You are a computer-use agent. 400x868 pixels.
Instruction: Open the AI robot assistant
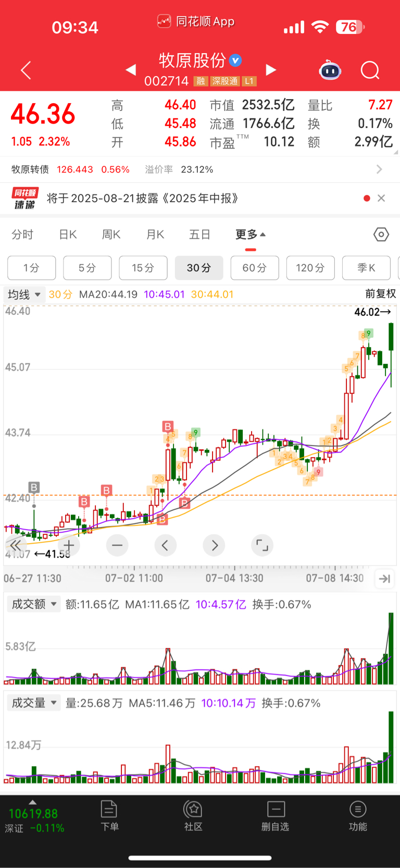[x=330, y=70]
